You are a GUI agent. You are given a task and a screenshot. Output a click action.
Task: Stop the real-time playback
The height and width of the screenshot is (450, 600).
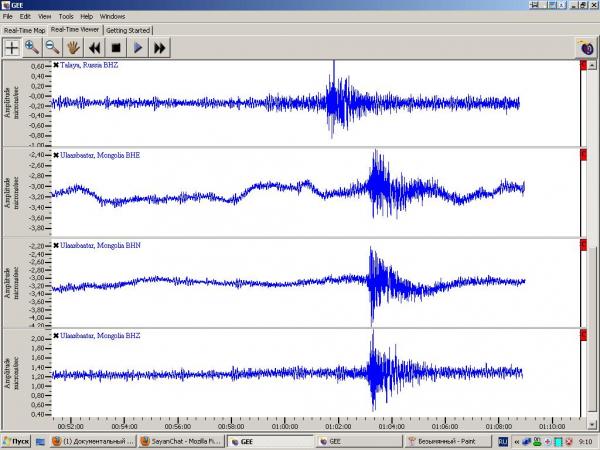116,48
